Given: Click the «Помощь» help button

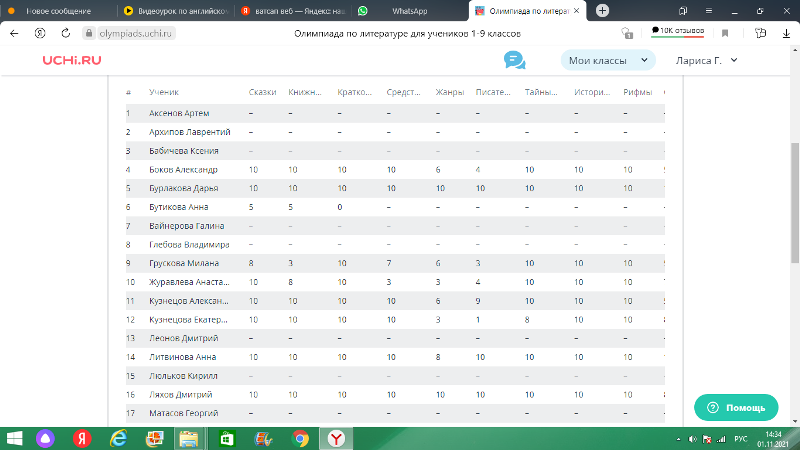Looking at the screenshot, I should (x=736, y=408).
